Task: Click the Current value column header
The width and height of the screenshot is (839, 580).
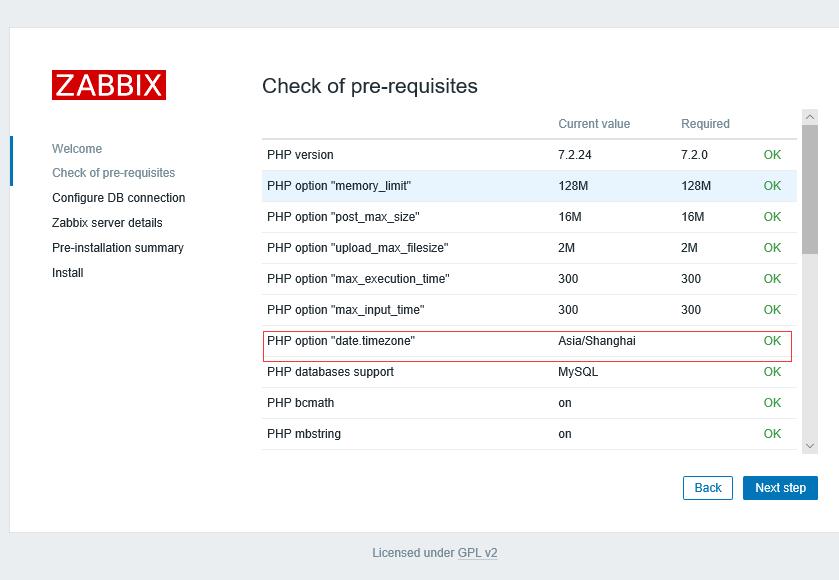Action: (x=594, y=123)
